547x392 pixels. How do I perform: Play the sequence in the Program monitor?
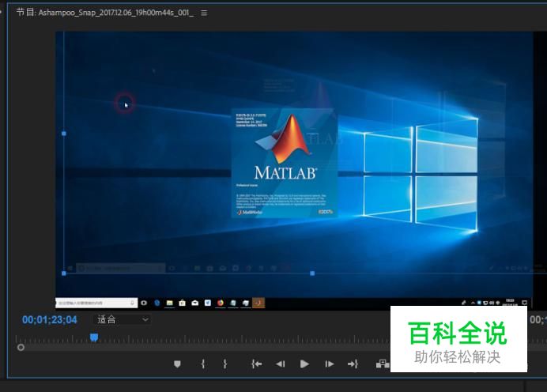click(304, 364)
